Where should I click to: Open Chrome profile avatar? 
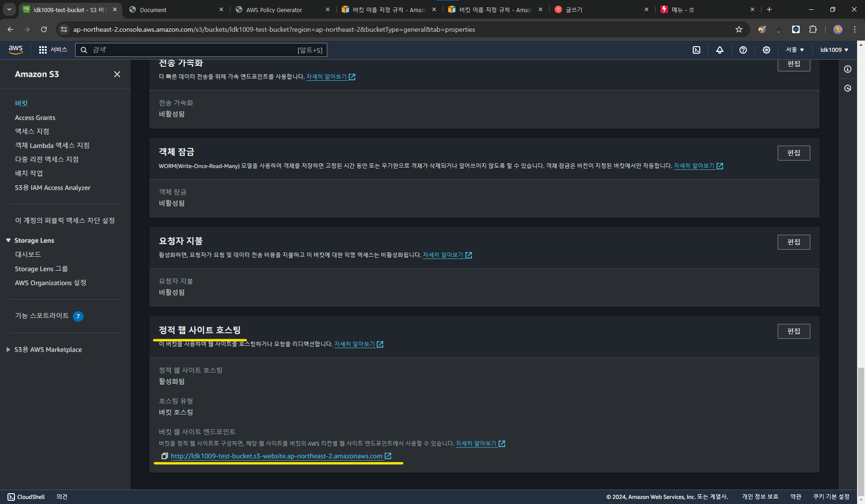tap(838, 29)
